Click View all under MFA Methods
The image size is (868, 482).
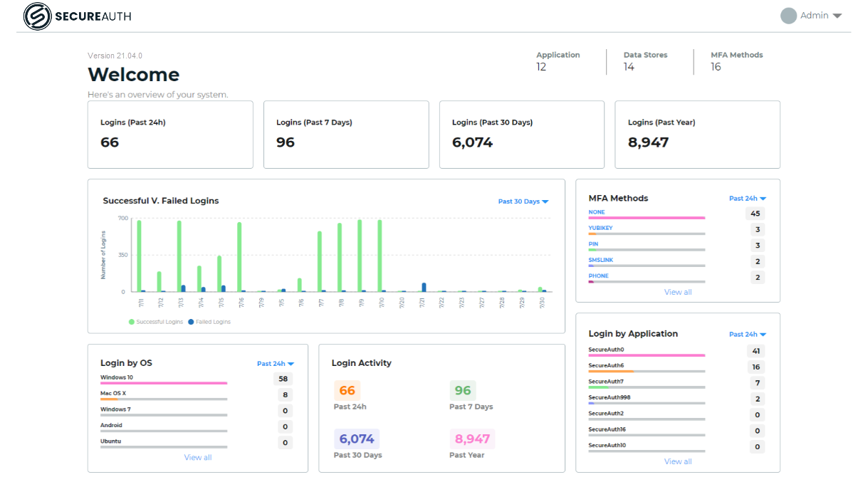coord(677,292)
